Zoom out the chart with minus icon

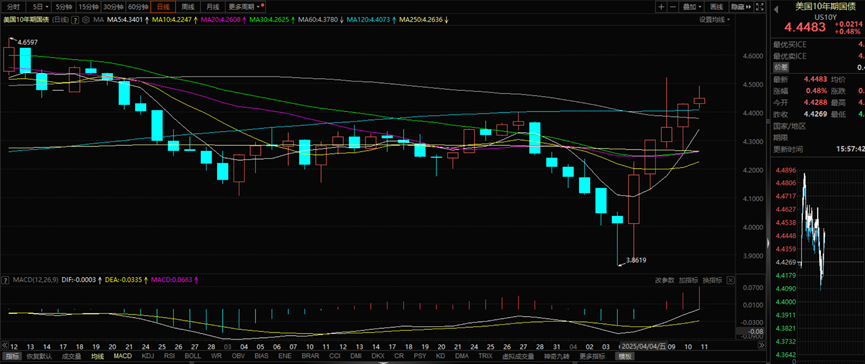[674, 7]
